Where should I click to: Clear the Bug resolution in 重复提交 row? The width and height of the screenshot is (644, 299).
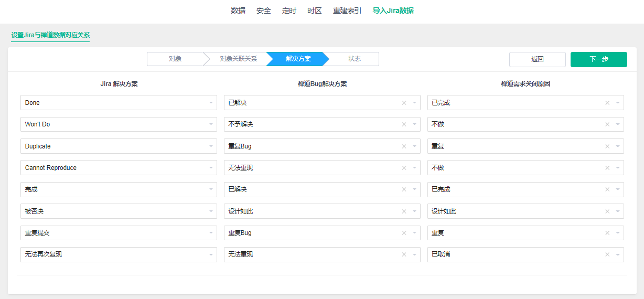(404, 233)
